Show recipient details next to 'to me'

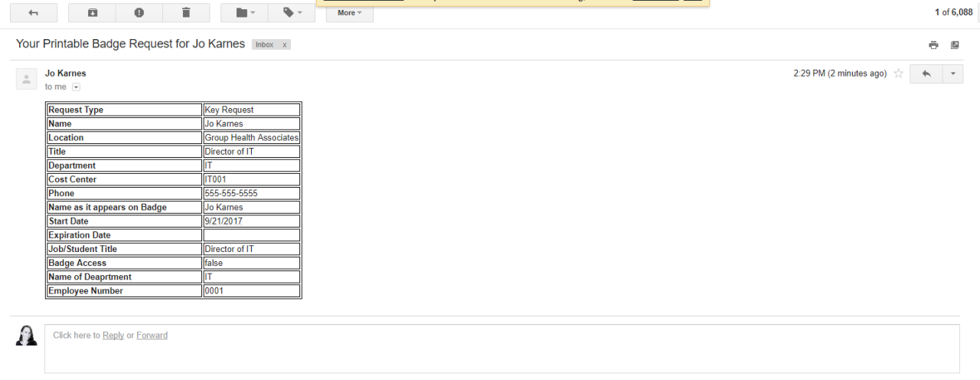point(76,87)
